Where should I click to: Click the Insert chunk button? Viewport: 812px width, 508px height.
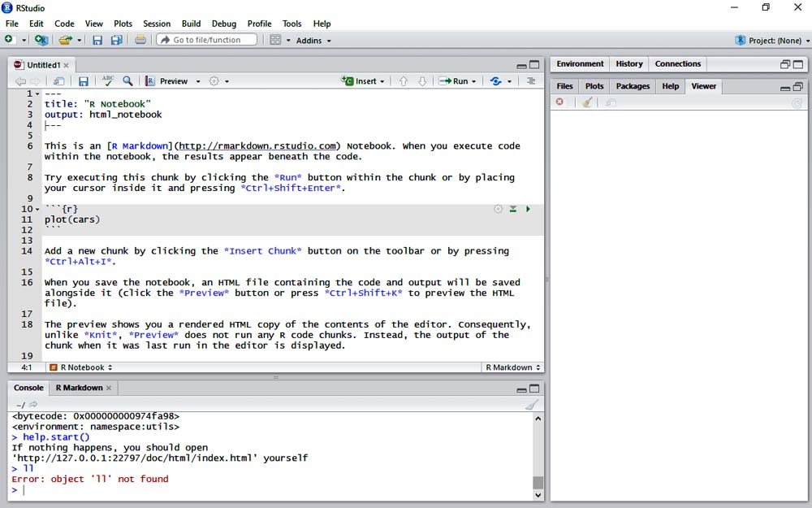(362, 81)
